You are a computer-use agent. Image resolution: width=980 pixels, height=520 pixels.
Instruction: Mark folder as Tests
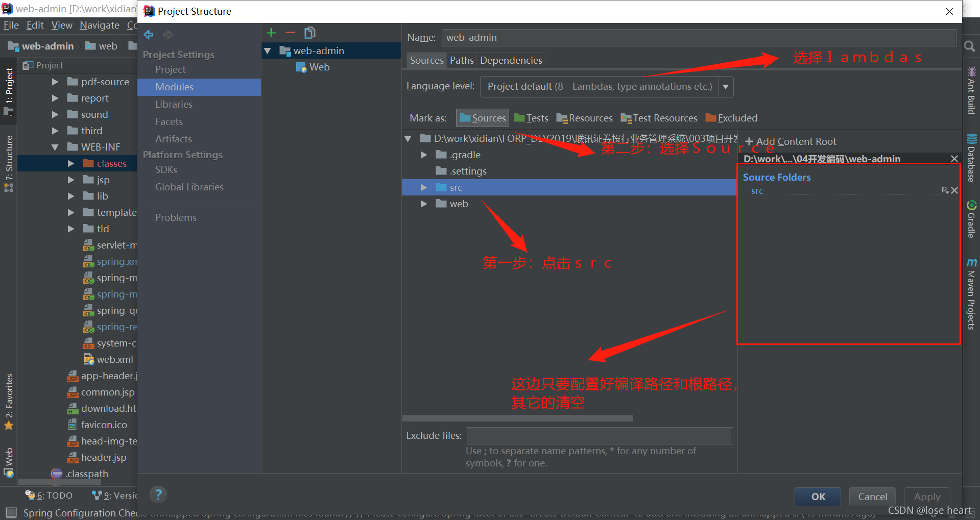[531, 118]
